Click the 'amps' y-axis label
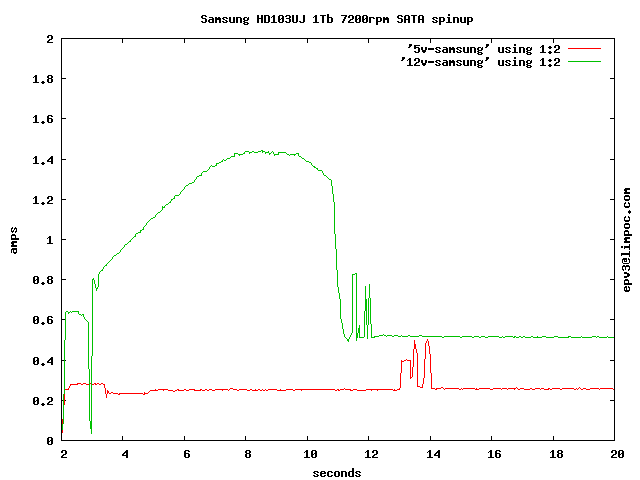The width and height of the screenshot is (640, 480). (13, 240)
